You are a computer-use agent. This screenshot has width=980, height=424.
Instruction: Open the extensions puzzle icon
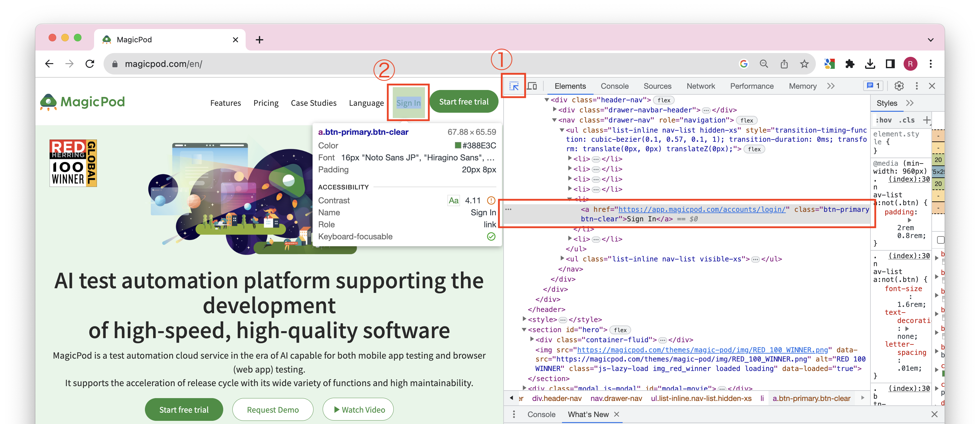pos(850,64)
